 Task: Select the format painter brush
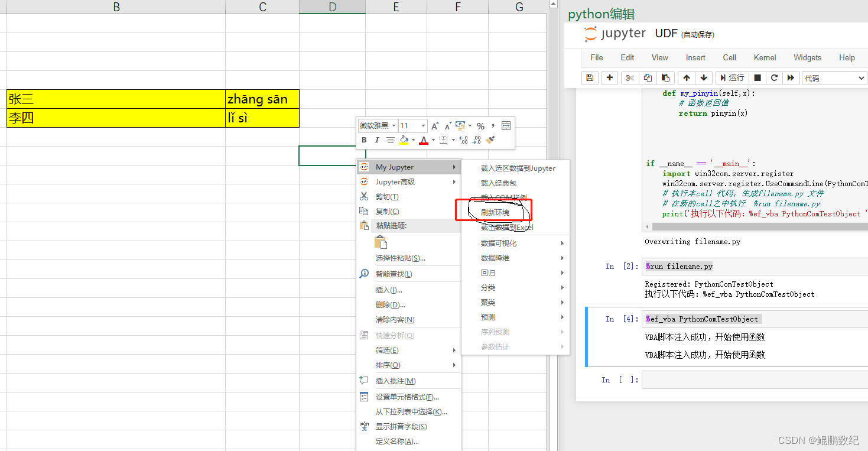click(490, 139)
